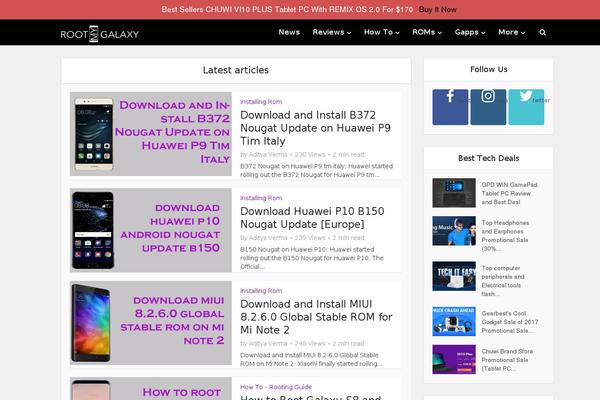This screenshot has height=400, width=600.
Task: Click the 230 Views text on P9 article
Action: 310,155
